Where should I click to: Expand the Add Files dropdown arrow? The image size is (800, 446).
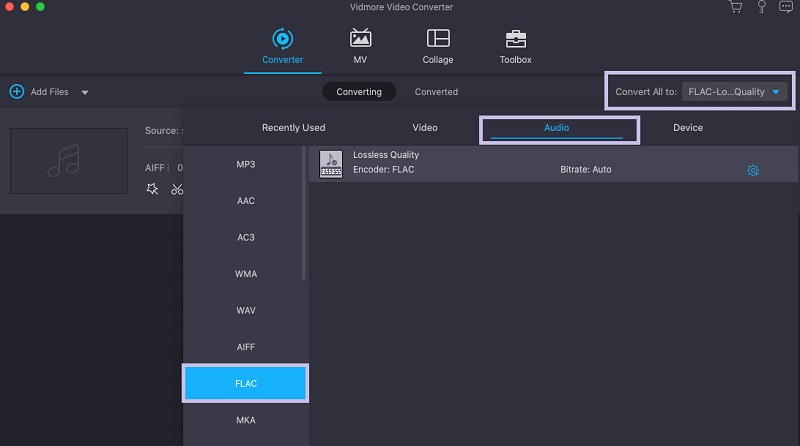85,92
